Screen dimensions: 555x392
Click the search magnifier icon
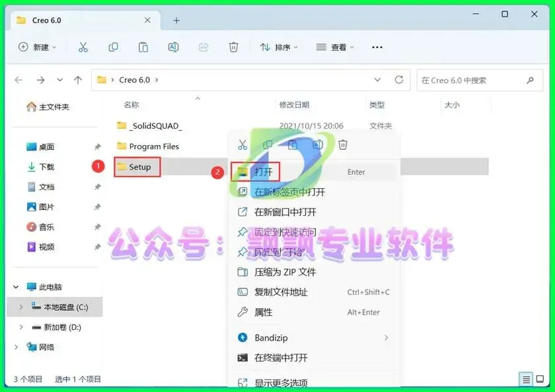point(530,81)
